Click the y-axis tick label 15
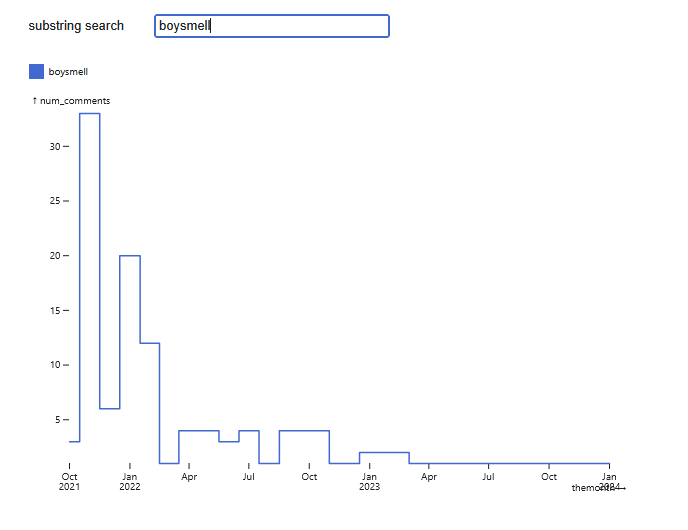 (x=55, y=311)
